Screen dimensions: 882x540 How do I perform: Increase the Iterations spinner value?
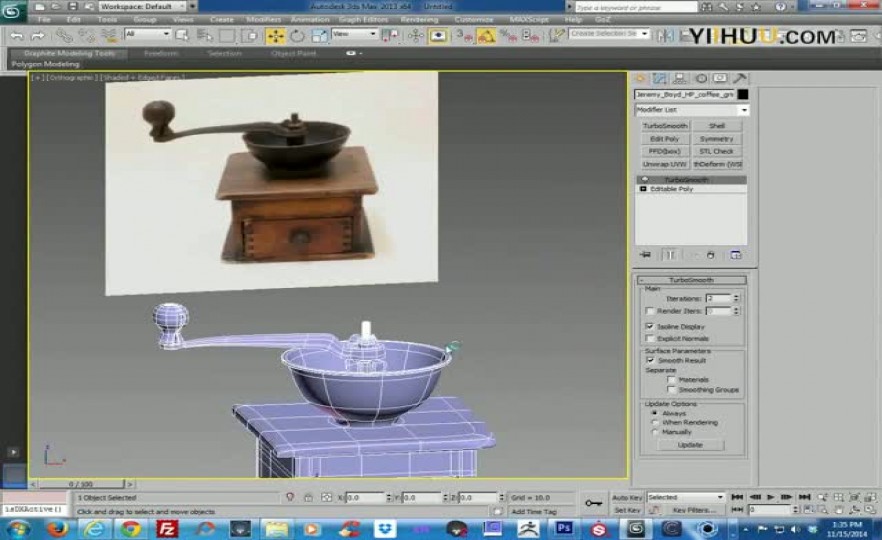[736, 296]
